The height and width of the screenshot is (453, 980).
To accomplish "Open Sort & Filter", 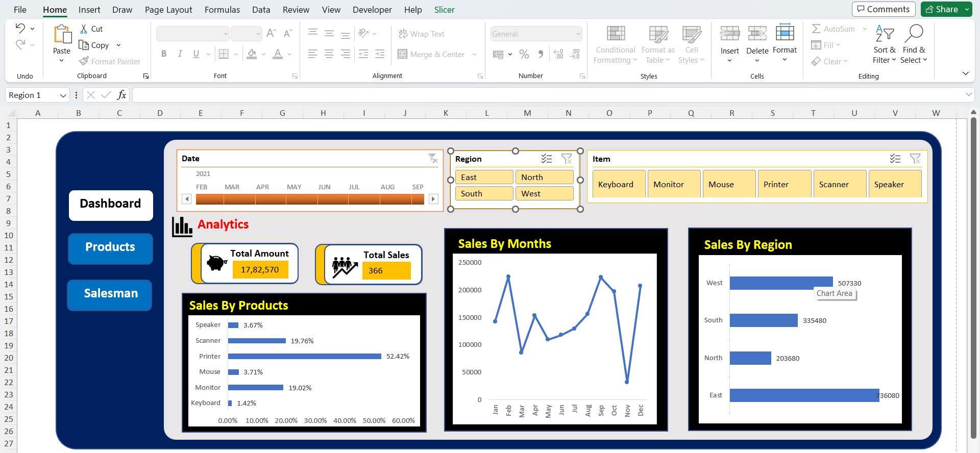I will 885,45.
